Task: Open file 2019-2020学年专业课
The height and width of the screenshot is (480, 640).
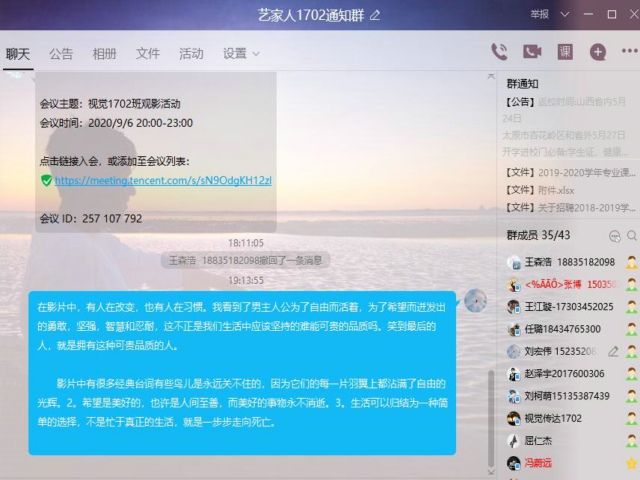Action: (570, 173)
